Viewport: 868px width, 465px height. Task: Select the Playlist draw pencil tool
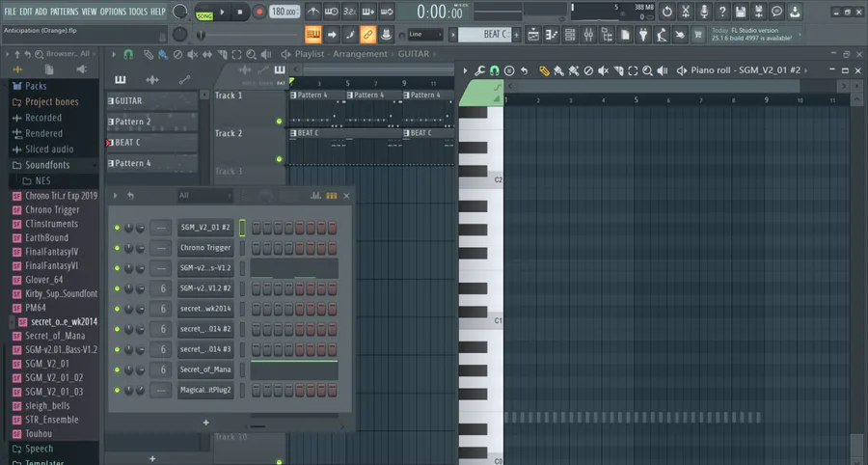click(x=149, y=54)
